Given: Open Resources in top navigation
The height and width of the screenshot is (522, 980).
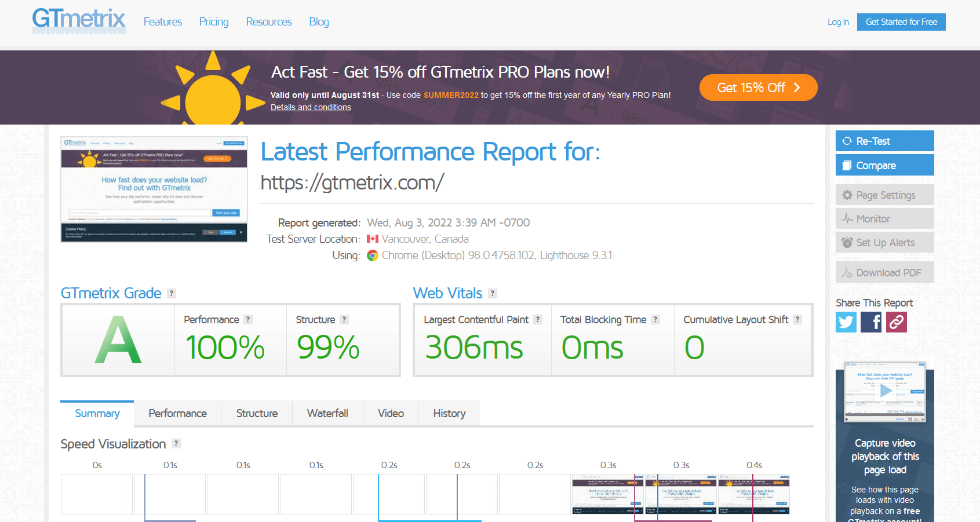Looking at the screenshot, I should (x=269, y=22).
